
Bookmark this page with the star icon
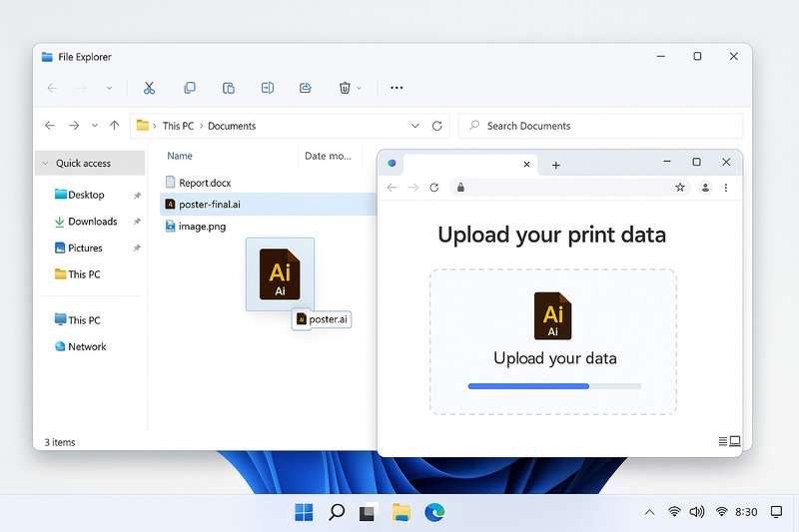(680, 188)
